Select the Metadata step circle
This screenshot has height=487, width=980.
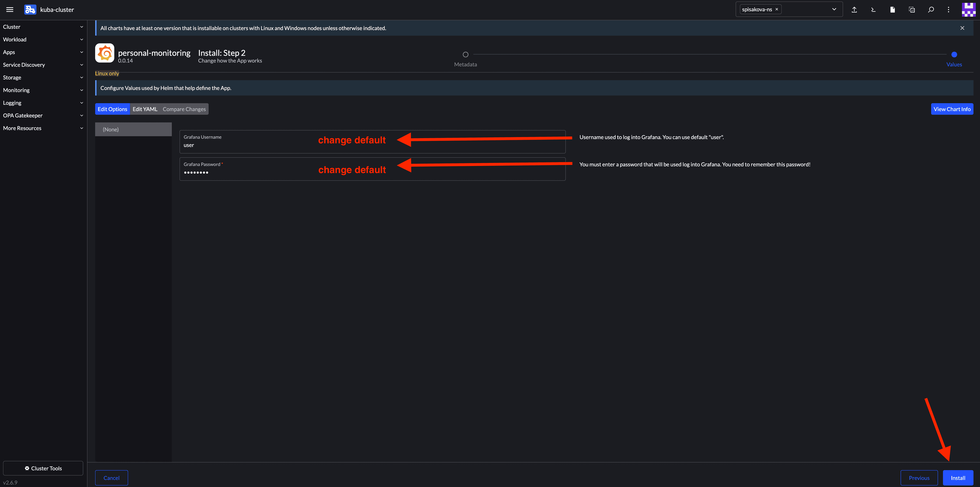click(465, 54)
